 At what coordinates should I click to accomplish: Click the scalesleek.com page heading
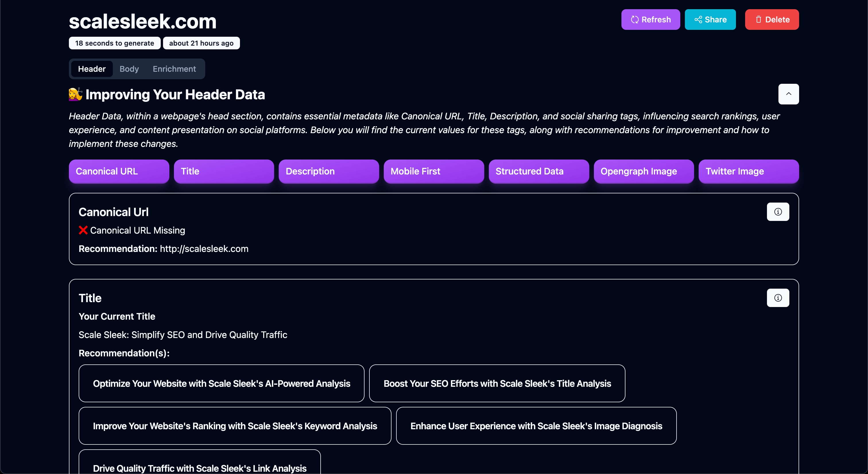pyautogui.click(x=143, y=21)
